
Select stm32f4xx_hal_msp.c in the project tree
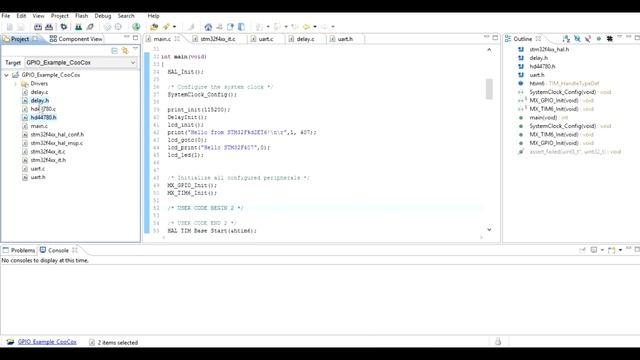click(56, 143)
